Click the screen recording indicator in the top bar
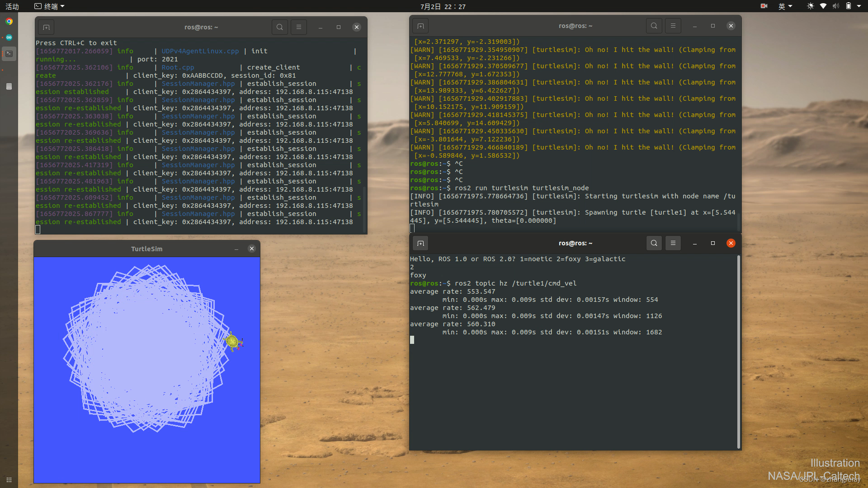 tap(764, 6)
